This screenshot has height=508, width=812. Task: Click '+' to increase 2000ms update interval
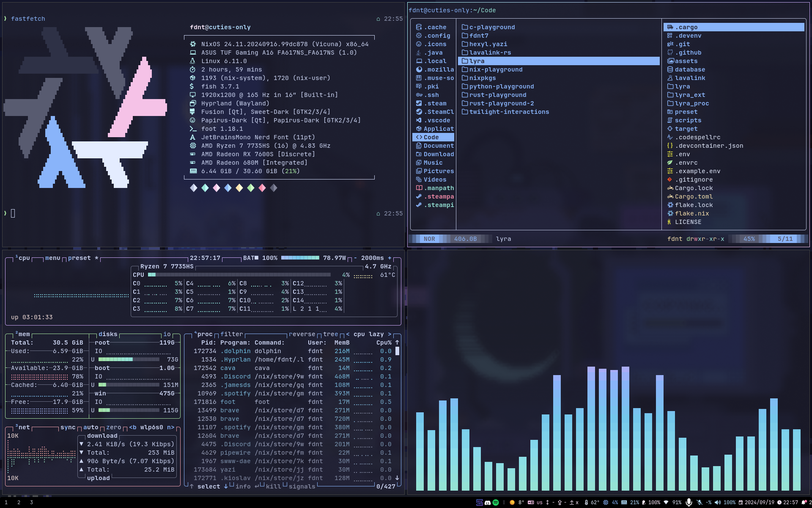tap(390, 258)
